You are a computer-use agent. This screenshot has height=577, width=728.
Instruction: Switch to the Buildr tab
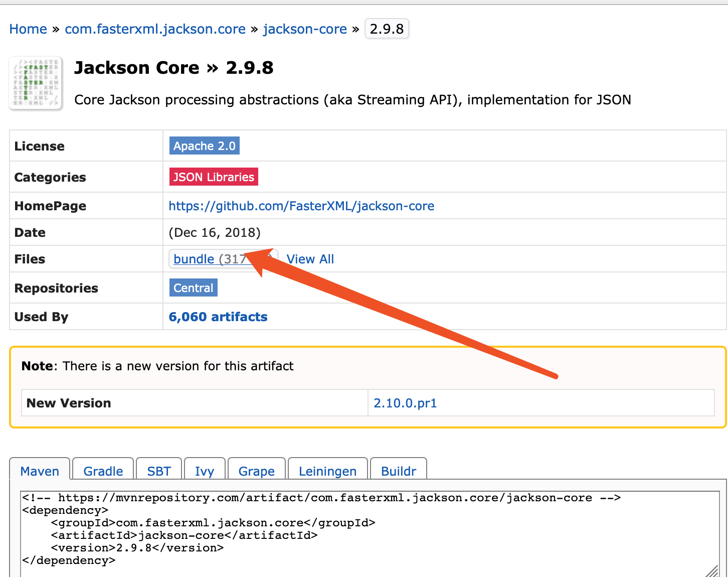tap(399, 471)
